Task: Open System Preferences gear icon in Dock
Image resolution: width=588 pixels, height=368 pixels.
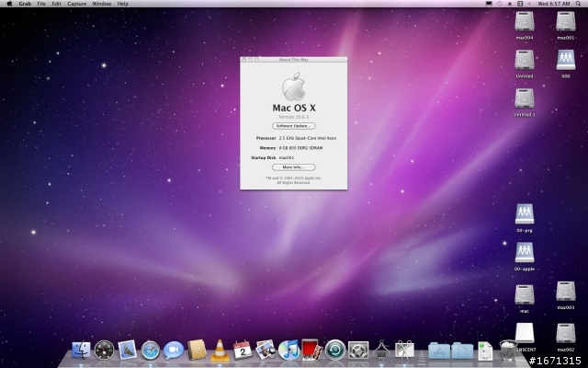Action: pyautogui.click(x=358, y=350)
